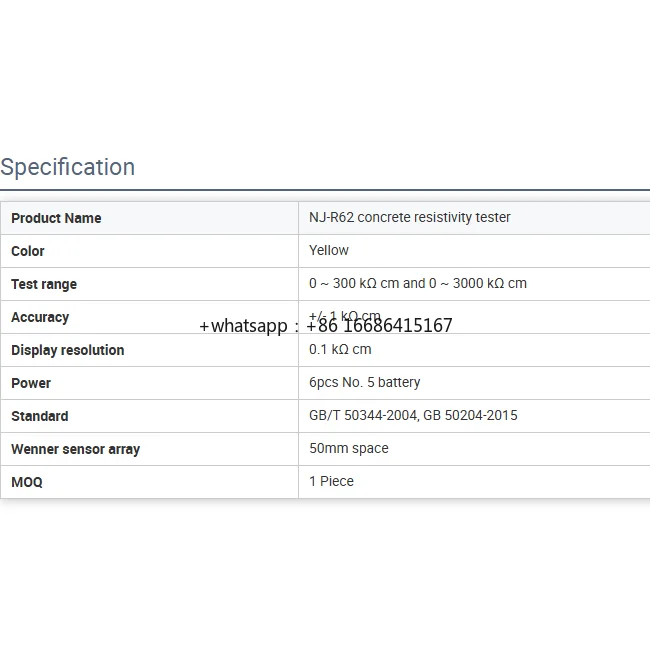The width and height of the screenshot is (650, 650).
Task: Click the Display resolution label
Action: click(x=68, y=350)
